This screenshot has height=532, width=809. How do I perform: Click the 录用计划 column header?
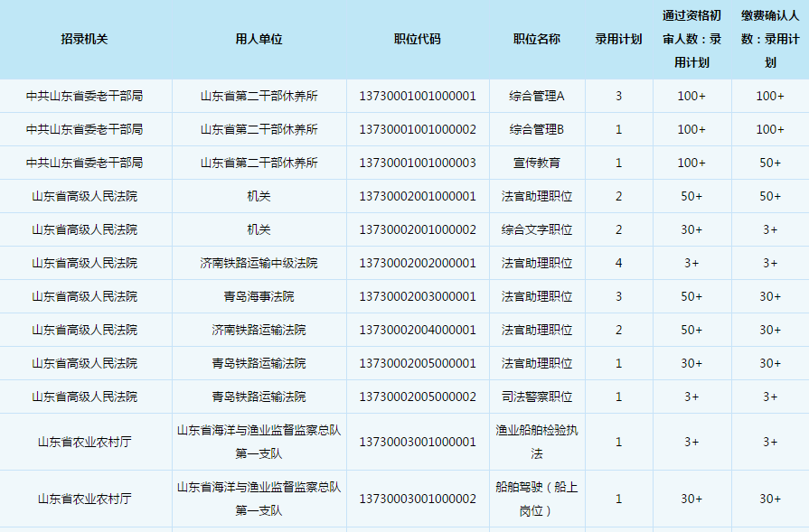pos(618,39)
